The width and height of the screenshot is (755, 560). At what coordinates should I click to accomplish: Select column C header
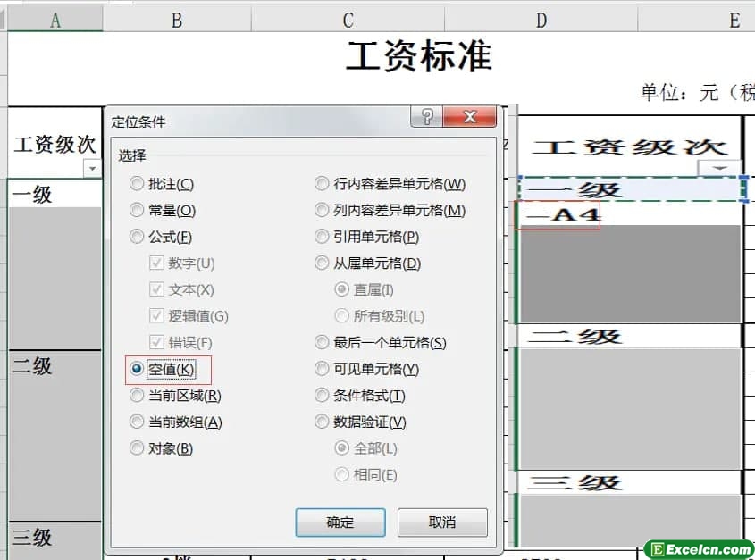click(x=348, y=21)
